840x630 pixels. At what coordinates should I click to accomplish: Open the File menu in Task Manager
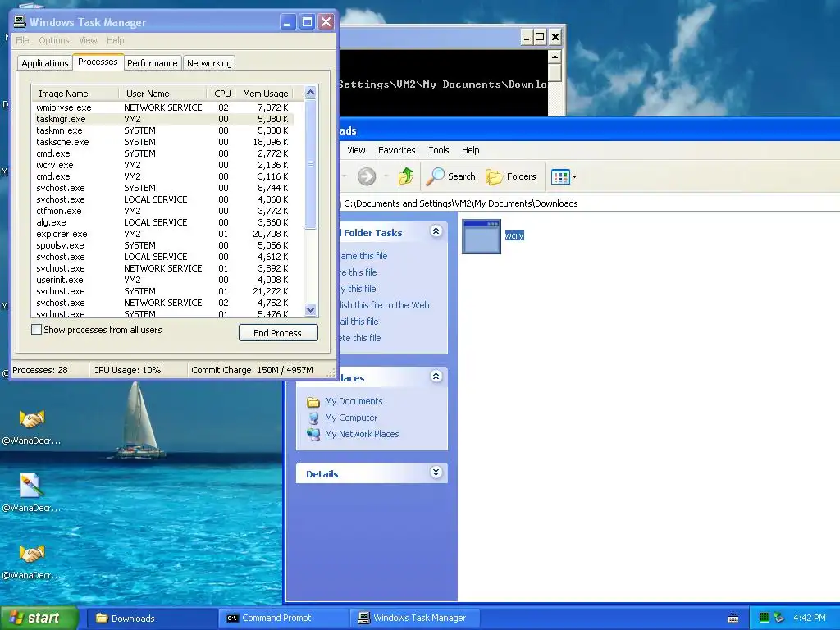pyautogui.click(x=22, y=40)
